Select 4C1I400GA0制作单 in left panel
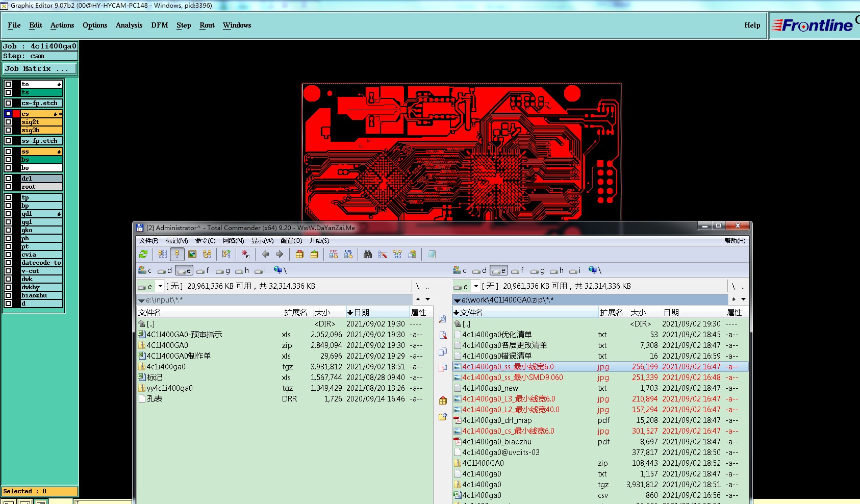The image size is (860, 504). [x=179, y=356]
